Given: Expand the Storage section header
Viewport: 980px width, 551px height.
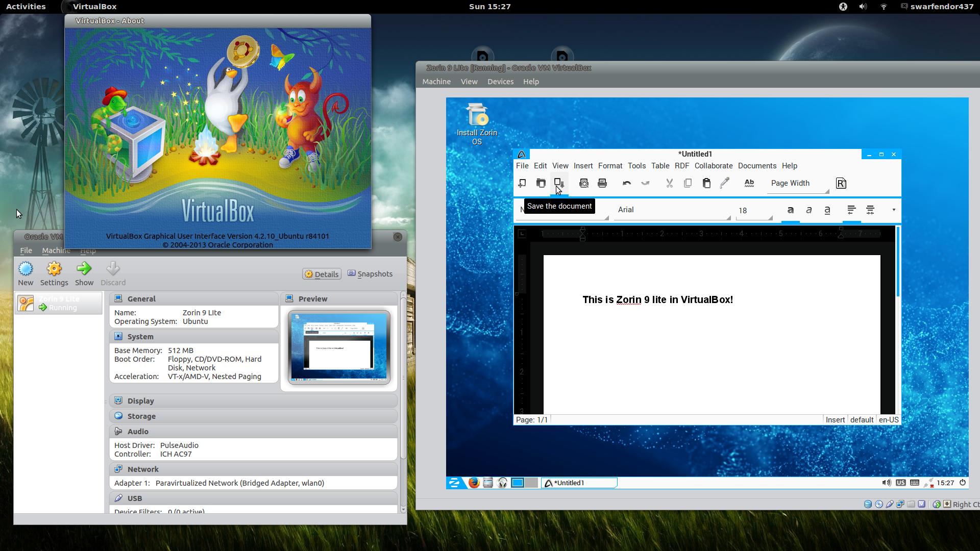Looking at the screenshot, I should (x=253, y=416).
